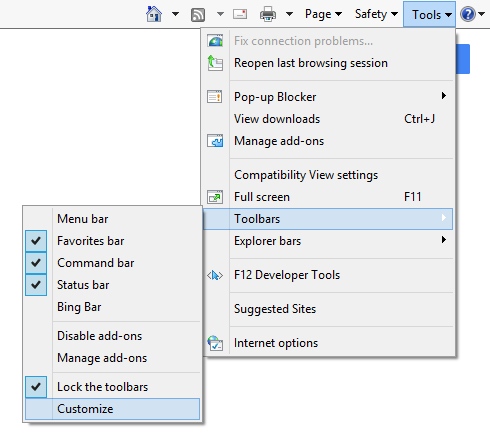The width and height of the screenshot is (490, 436).
Task: Click the Manage add-ons icon in Tools menu
Action: (215, 141)
